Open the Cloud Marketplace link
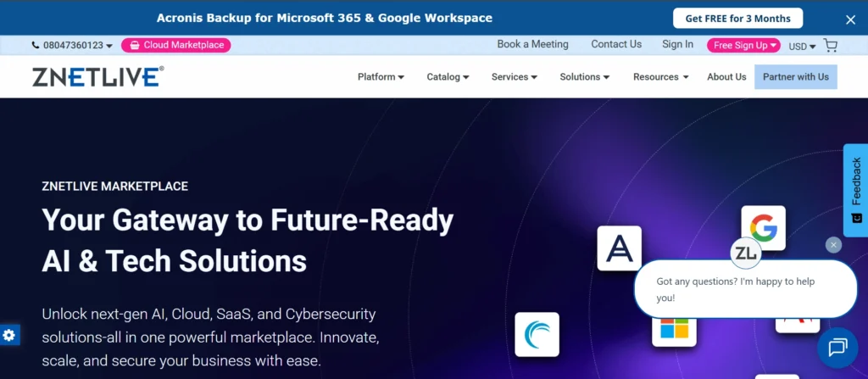 pos(175,46)
